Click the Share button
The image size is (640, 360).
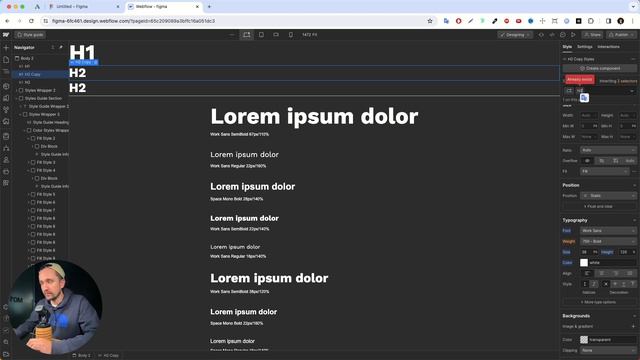point(592,35)
